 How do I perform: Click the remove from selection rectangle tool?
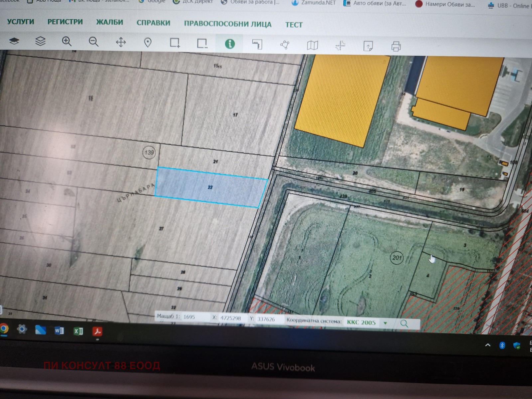point(202,44)
